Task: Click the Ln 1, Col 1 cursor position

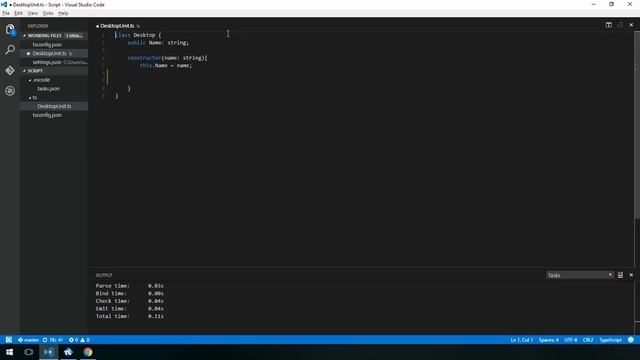Action: (522, 340)
